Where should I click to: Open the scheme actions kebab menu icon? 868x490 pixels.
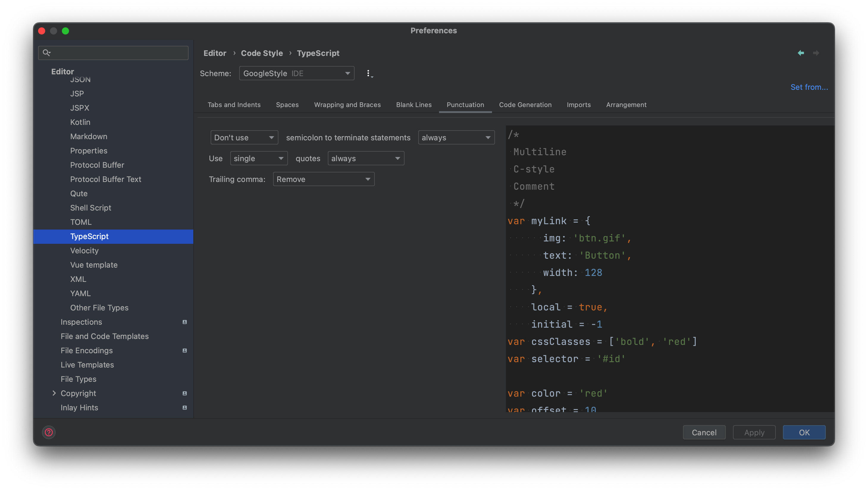[369, 73]
